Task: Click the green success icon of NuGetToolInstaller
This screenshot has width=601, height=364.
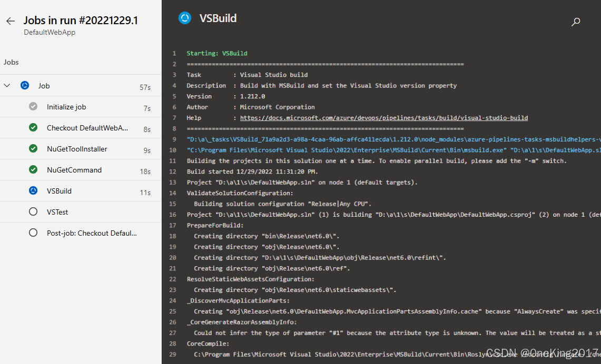Action: 33,148
